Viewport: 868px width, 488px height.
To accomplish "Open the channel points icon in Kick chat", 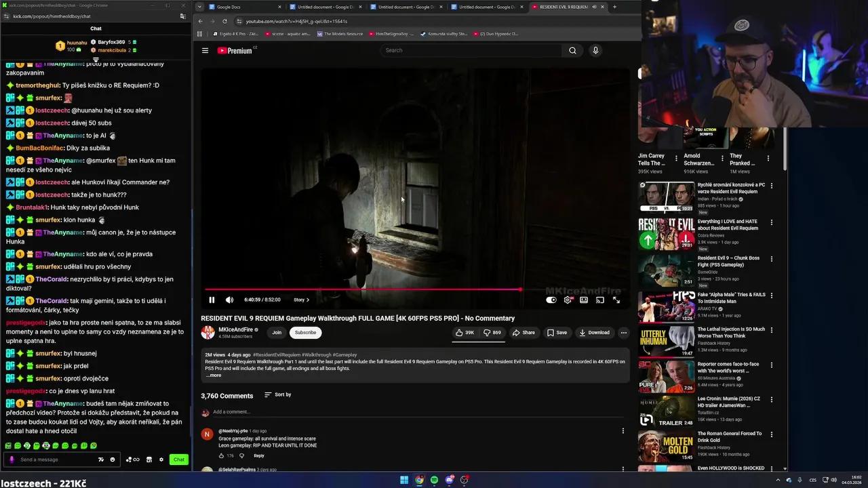I will click(x=132, y=460).
